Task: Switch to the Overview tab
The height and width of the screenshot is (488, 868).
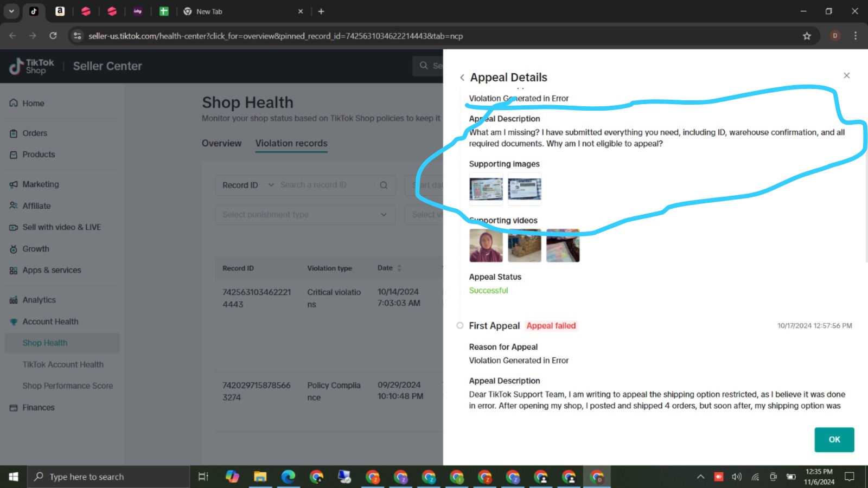Action: click(x=221, y=143)
